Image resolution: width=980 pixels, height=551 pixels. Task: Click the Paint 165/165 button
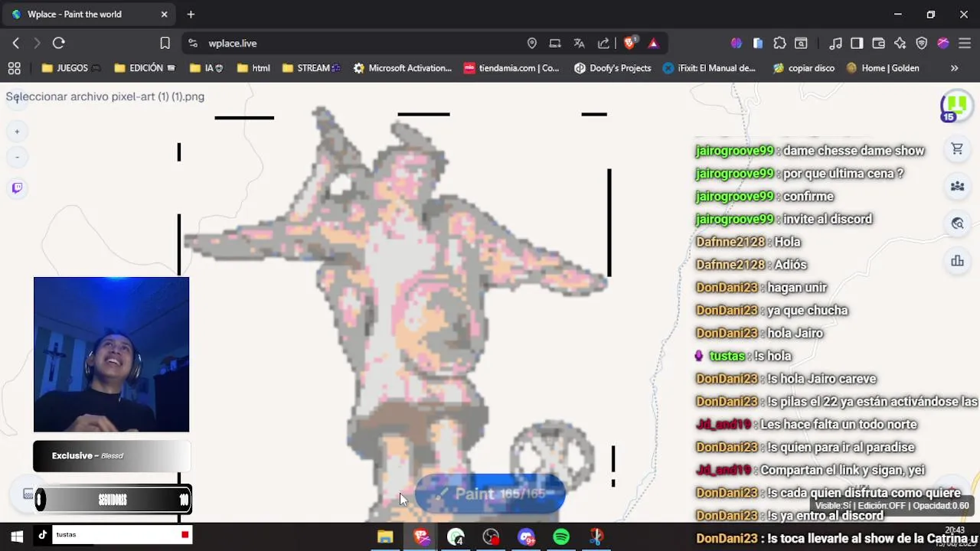490,494
